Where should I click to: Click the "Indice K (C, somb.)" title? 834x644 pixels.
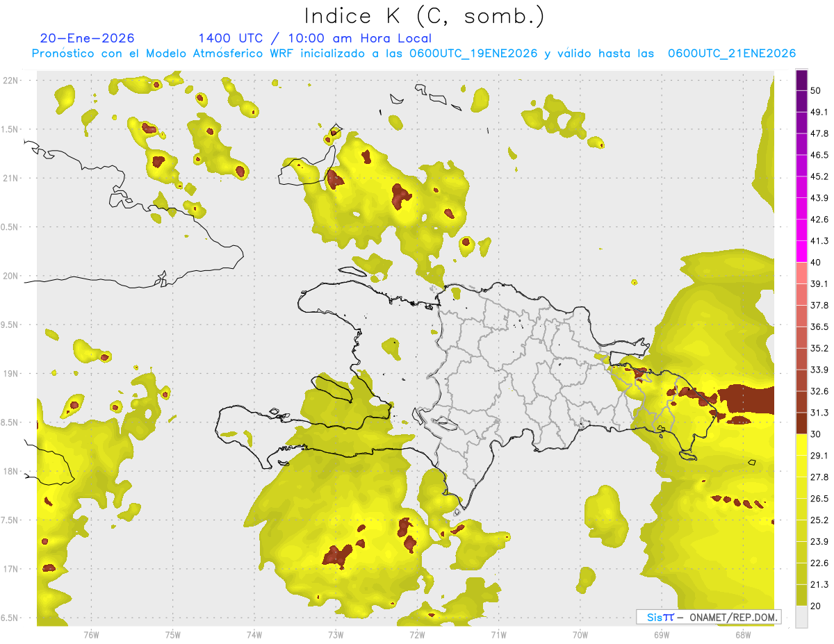424,16
